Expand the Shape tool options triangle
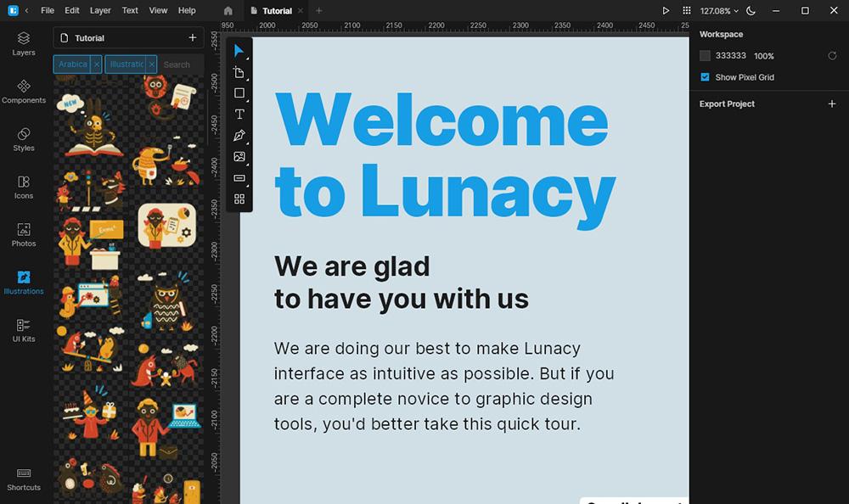 tap(247, 100)
